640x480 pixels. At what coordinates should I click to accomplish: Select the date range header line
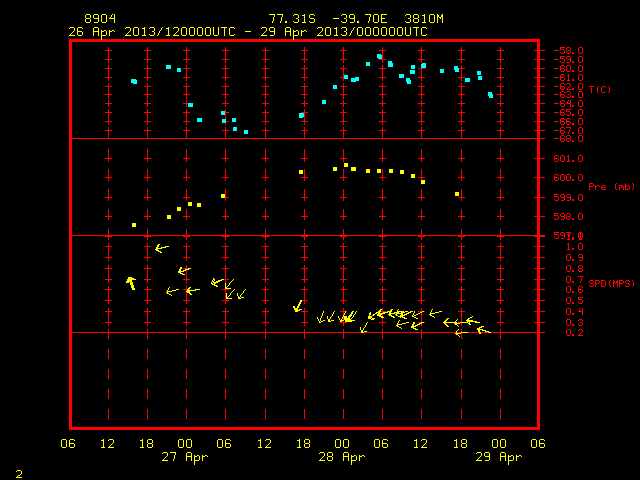[248, 32]
